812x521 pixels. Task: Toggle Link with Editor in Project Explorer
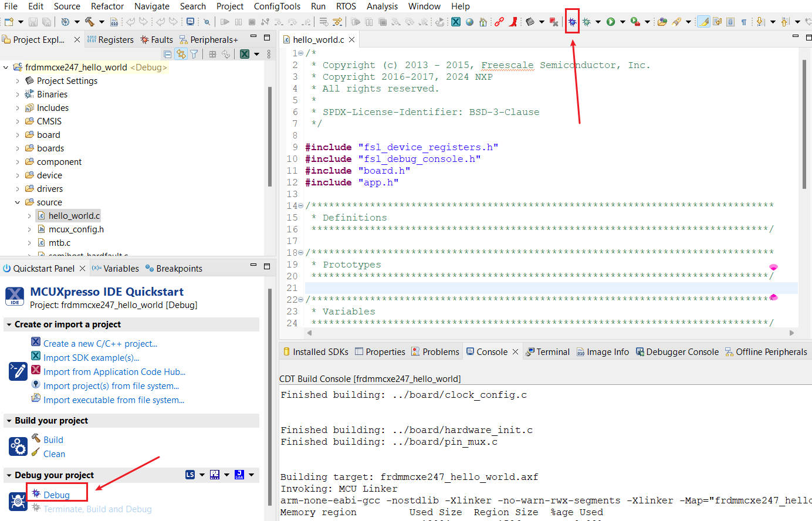coord(181,54)
